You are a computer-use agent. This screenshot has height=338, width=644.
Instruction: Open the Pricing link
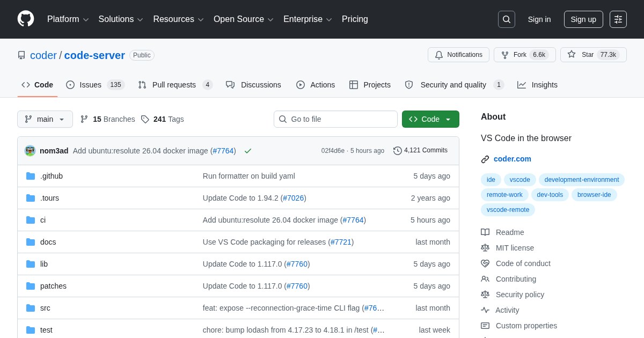[x=355, y=19]
